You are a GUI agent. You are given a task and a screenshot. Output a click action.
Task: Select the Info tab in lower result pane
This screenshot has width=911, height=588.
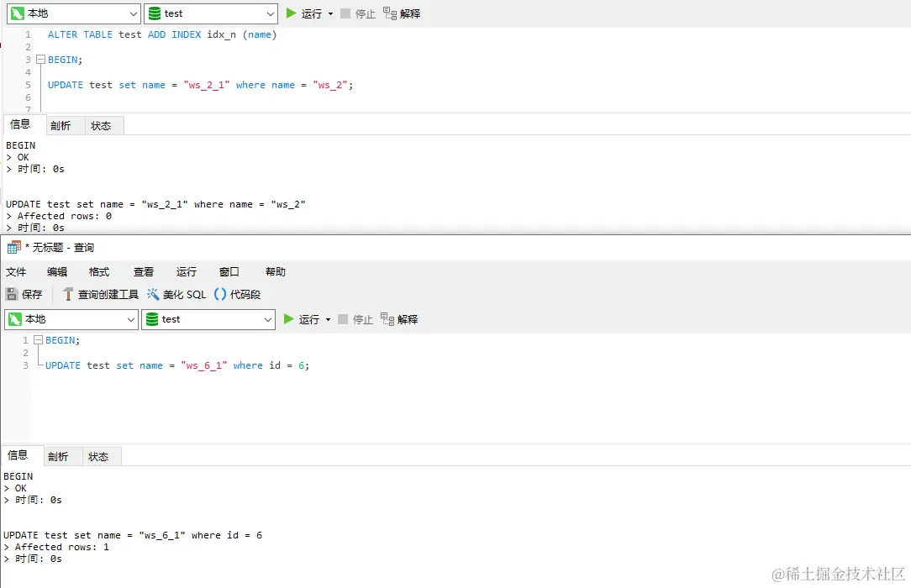[18, 455]
